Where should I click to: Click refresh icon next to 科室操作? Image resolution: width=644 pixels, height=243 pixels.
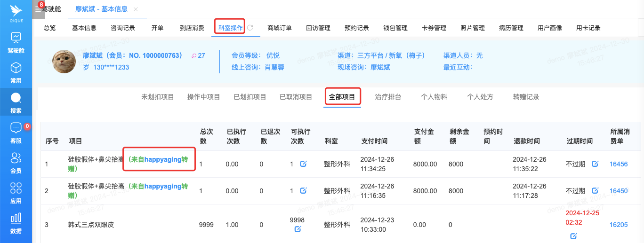click(250, 28)
